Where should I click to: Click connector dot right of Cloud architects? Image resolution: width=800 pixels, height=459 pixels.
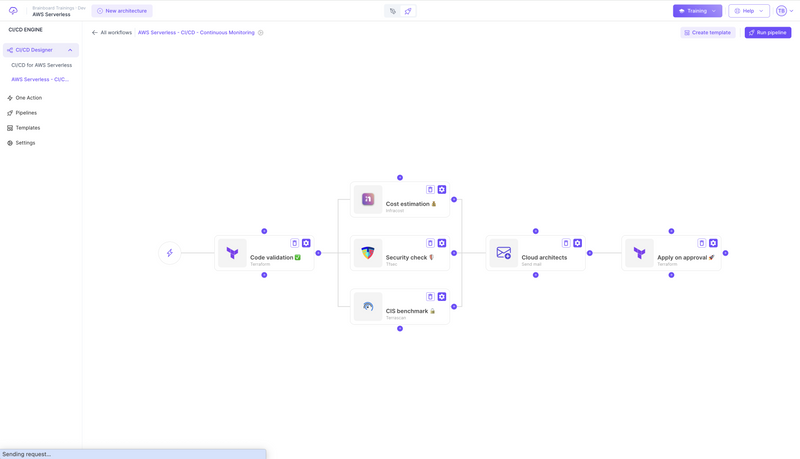pos(590,253)
